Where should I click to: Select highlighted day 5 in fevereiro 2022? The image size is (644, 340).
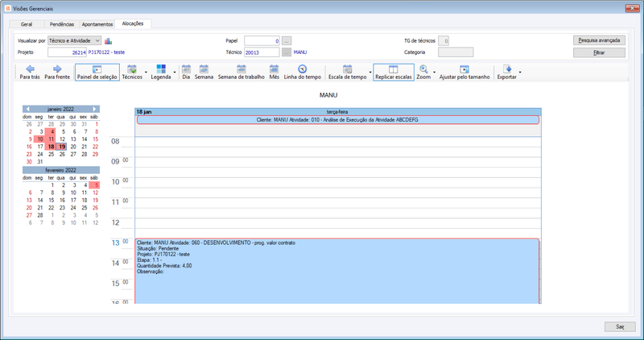(95, 185)
